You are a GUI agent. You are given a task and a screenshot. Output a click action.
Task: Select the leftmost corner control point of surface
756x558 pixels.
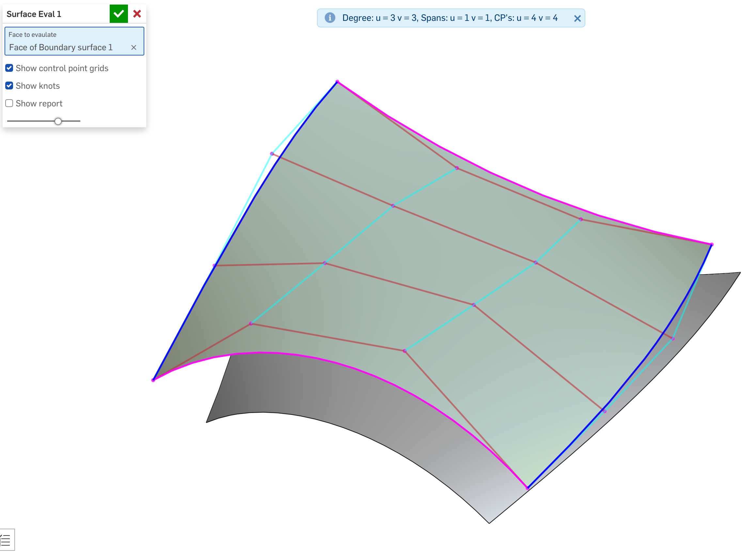pos(153,380)
